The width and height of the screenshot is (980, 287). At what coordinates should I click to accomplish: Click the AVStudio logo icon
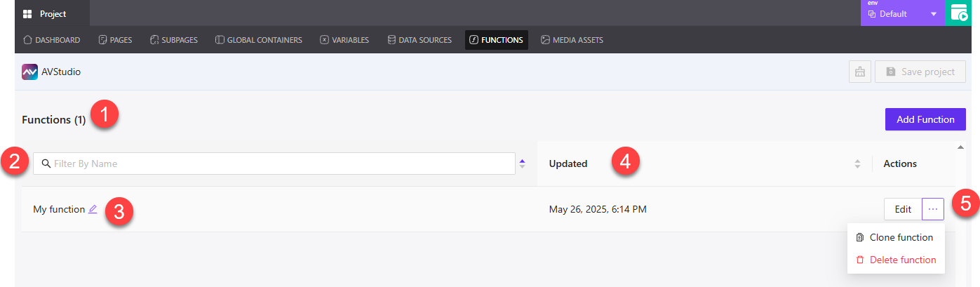30,72
